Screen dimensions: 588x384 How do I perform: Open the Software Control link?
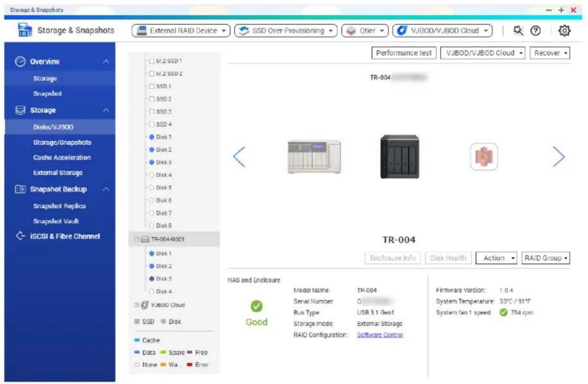point(380,335)
